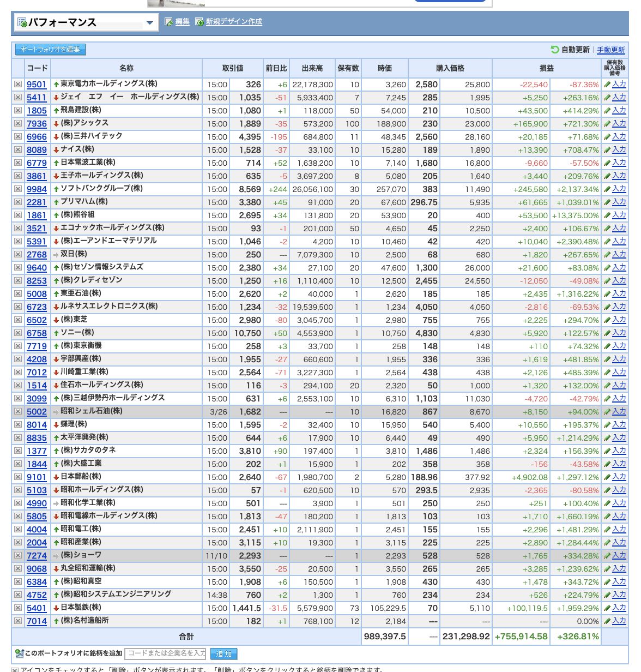Screen dimensions: 641x672
Task: Click 日本製鉄 price 1,441.5
Action: coord(247,608)
